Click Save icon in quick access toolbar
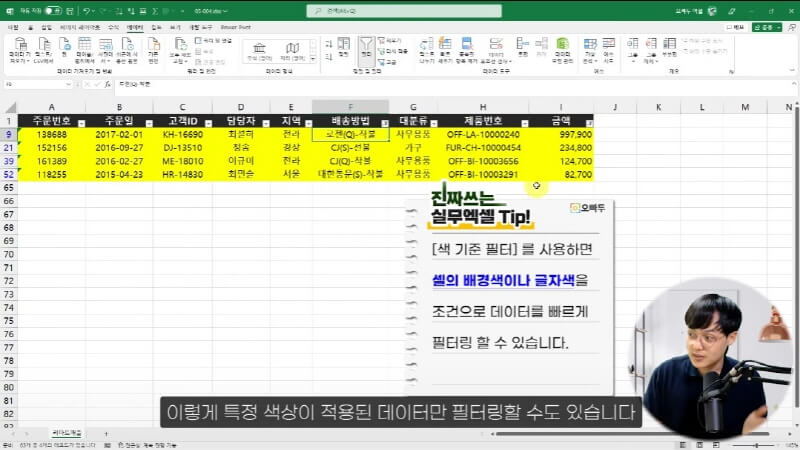The image size is (800, 450). 69,11
